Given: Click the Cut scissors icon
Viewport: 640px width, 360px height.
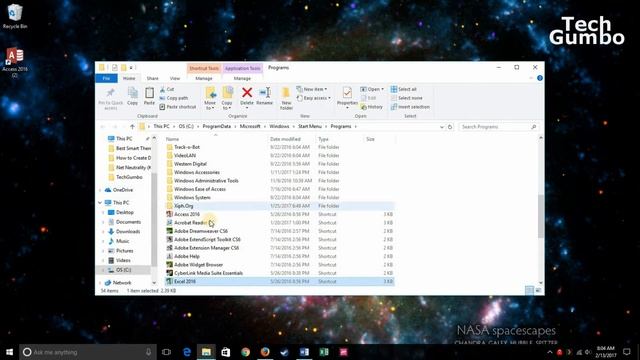Looking at the screenshot, I should click(162, 89).
